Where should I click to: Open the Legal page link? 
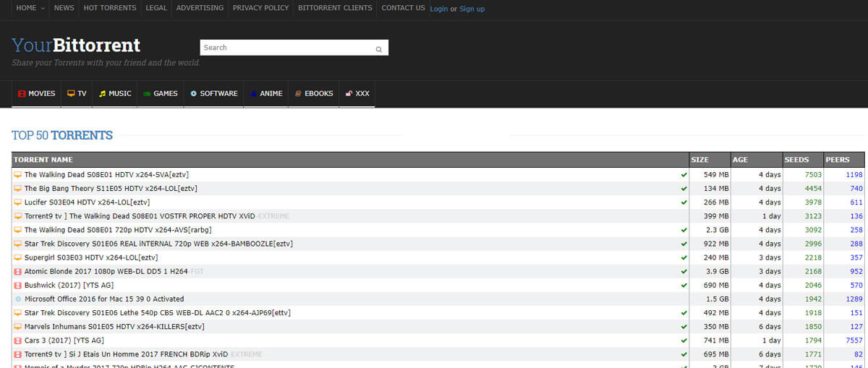[156, 8]
